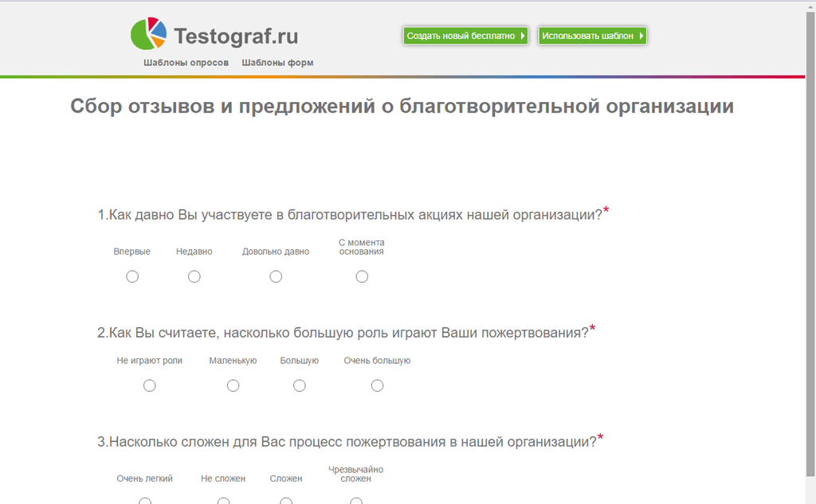Click arrow on 'Создать новый бесплатно' button
This screenshot has height=504, width=816.
pos(523,36)
